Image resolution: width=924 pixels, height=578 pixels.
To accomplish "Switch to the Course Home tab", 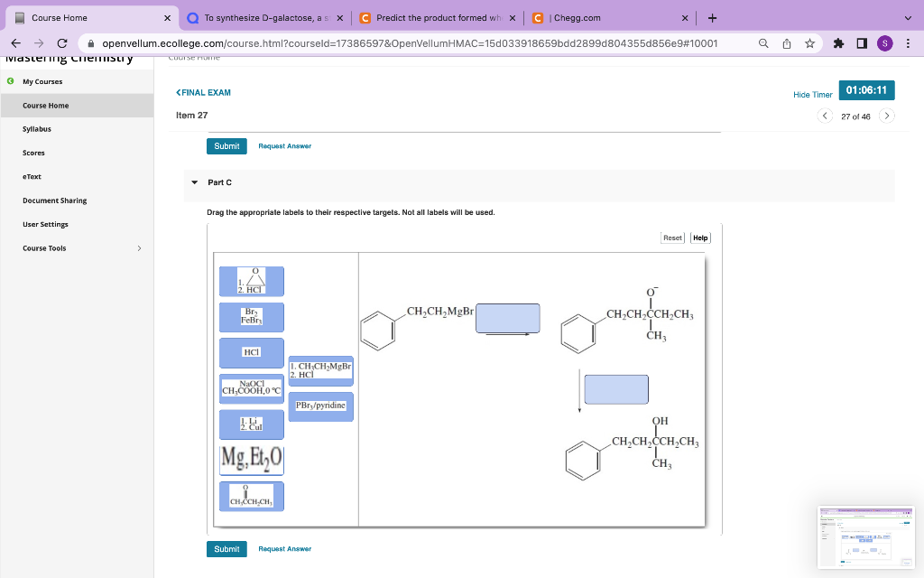I will pos(92,18).
